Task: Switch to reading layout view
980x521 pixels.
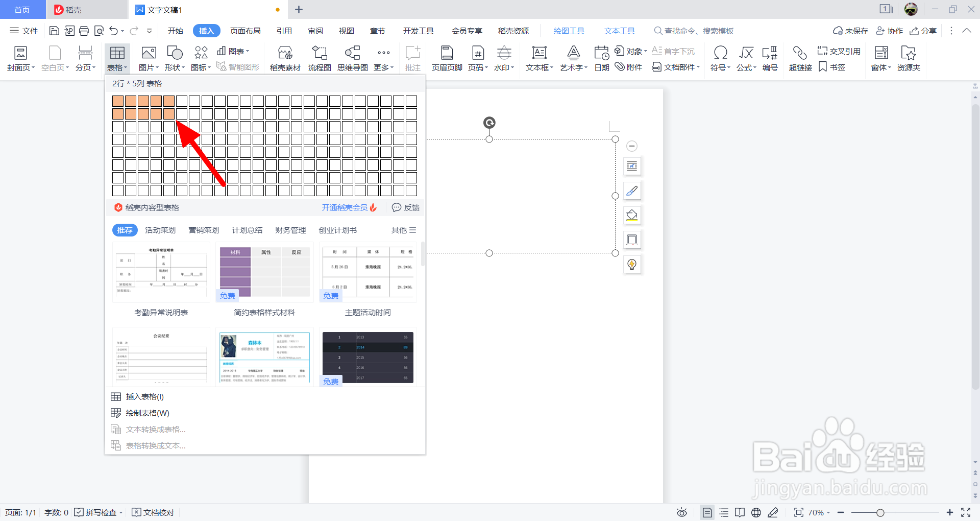Action: [x=740, y=512]
